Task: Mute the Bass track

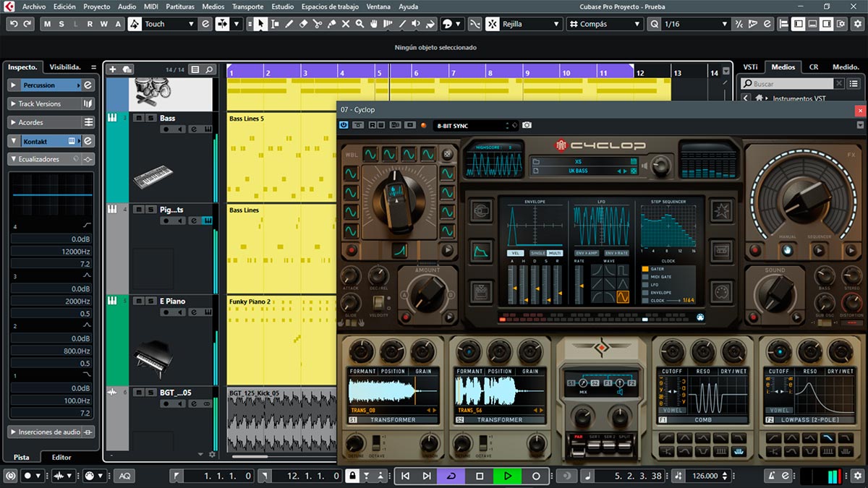Action: click(140, 119)
